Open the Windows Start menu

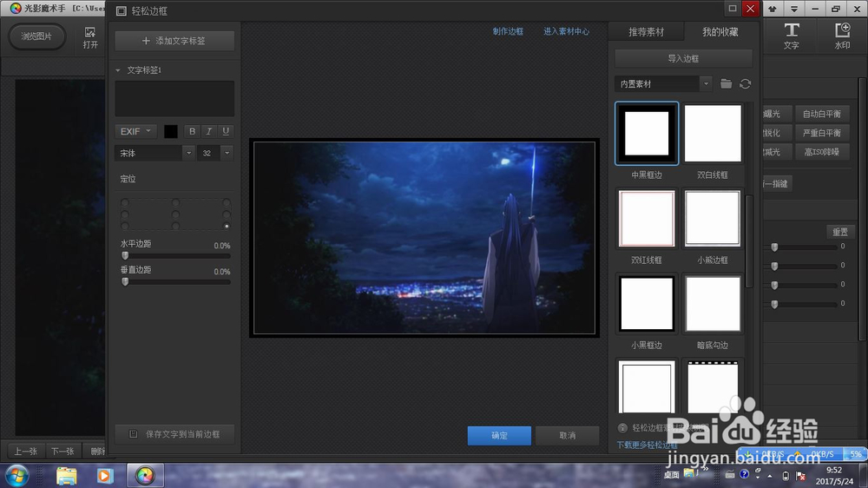click(16, 476)
